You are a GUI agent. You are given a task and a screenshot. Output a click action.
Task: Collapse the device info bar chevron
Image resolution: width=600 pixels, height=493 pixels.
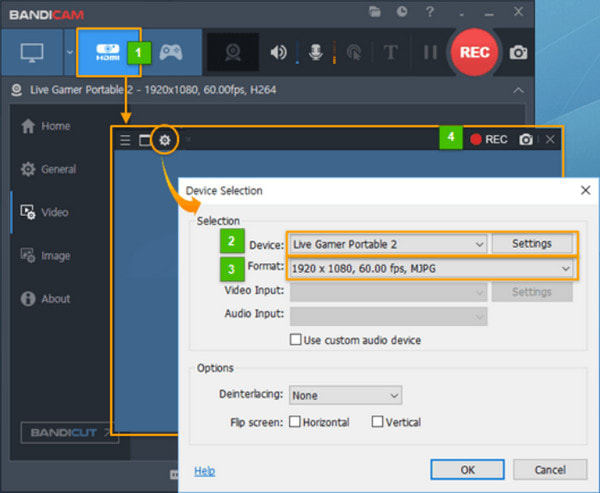pos(518,90)
